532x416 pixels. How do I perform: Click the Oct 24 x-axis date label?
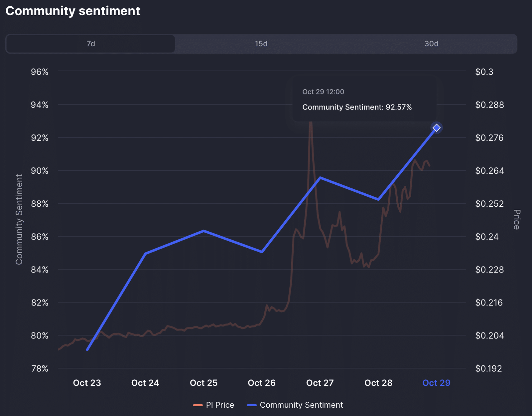click(145, 383)
